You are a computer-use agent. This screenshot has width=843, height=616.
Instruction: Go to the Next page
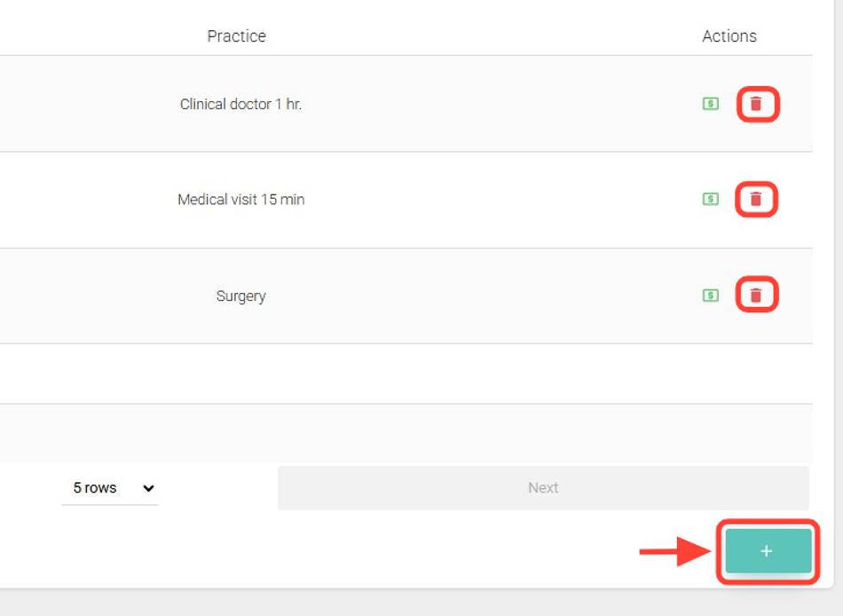[542, 488]
